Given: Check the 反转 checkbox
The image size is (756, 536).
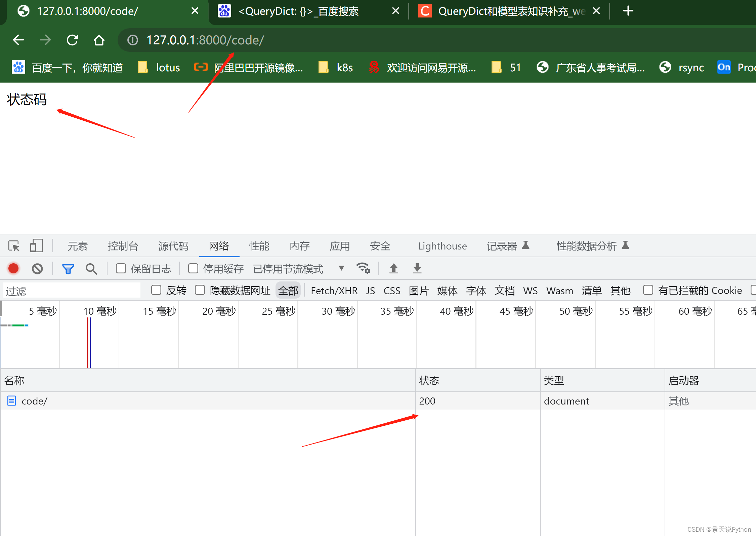Looking at the screenshot, I should pos(156,290).
